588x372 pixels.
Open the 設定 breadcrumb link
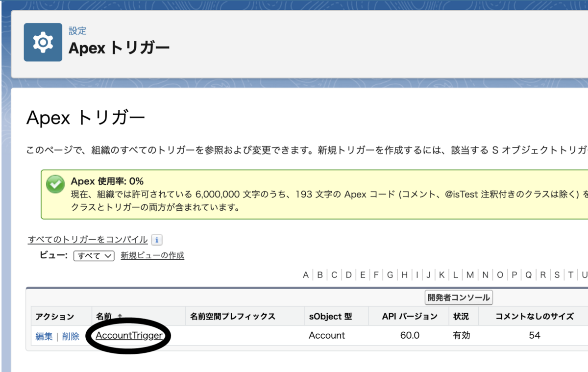(x=77, y=30)
